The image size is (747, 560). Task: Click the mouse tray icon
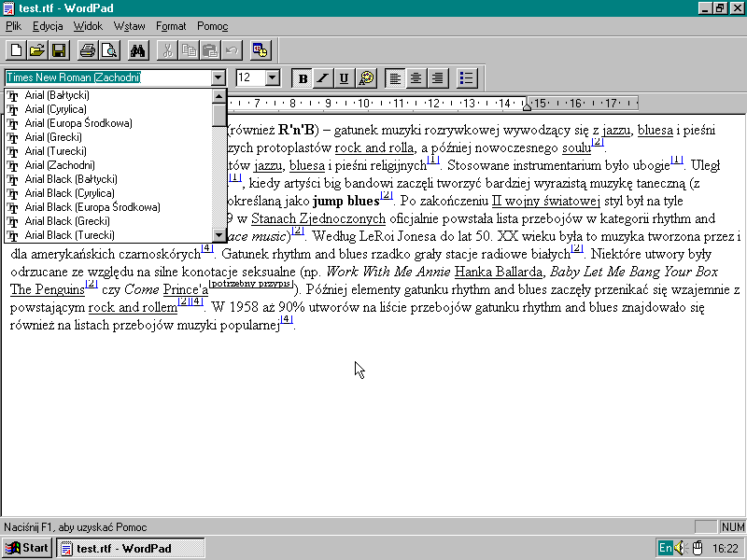(x=698, y=548)
